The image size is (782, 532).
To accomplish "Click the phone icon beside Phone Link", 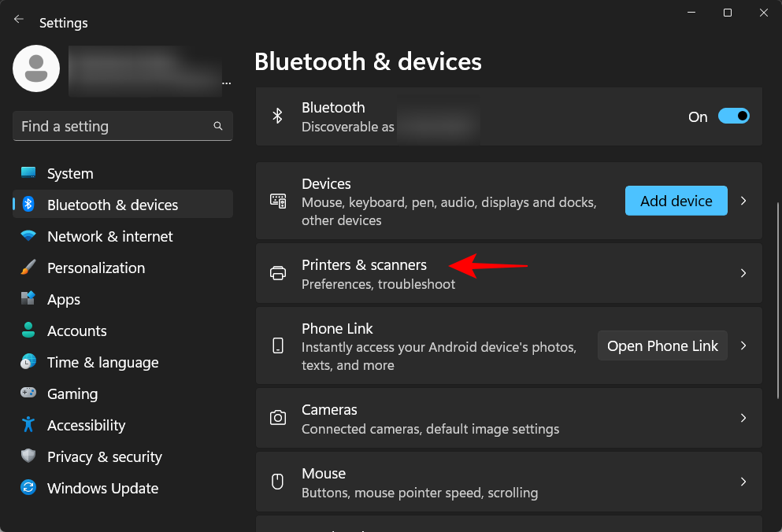I will [278, 346].
